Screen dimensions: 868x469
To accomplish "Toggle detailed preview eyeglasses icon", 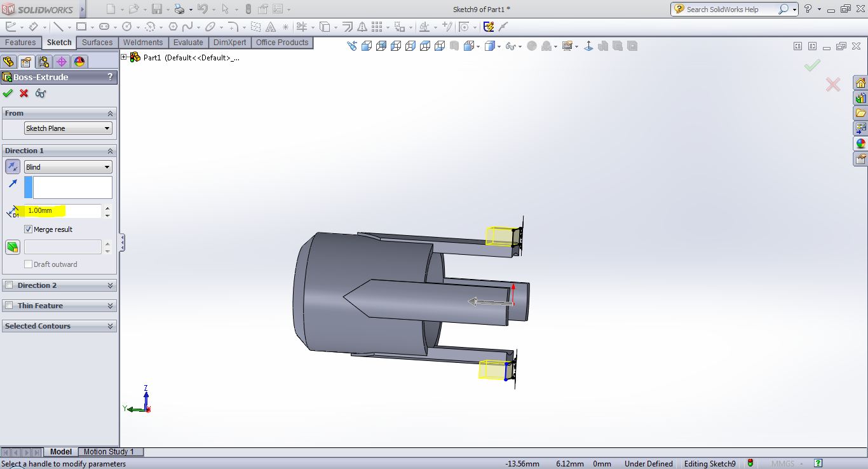I will (x=41, y=93).
